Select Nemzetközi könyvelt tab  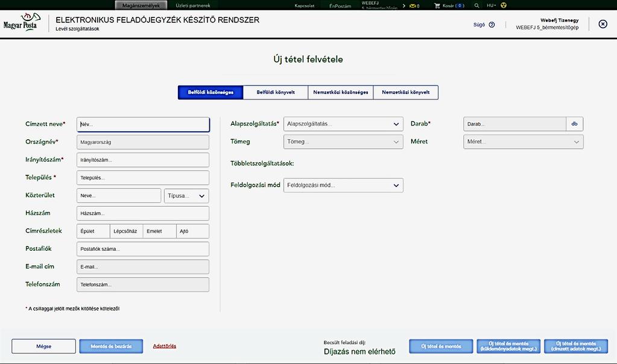[x=406, y=92]
